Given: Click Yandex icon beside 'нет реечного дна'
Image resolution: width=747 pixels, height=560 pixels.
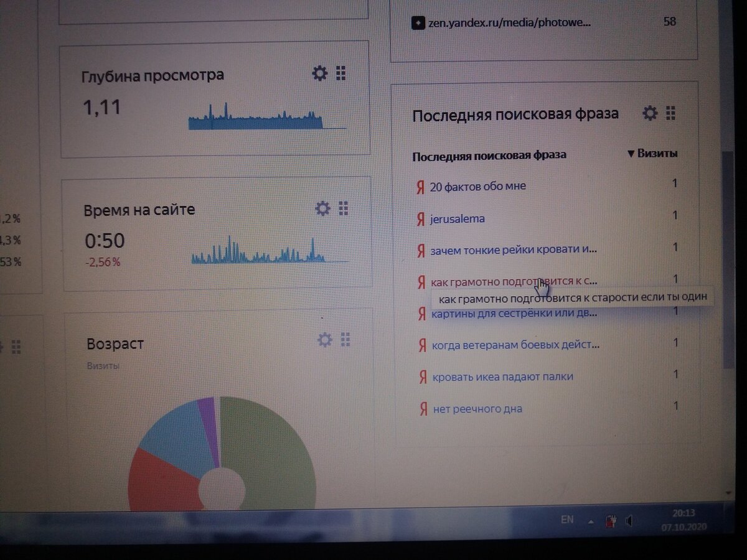Looking at the screenshot, I should [x=423, y=409].
